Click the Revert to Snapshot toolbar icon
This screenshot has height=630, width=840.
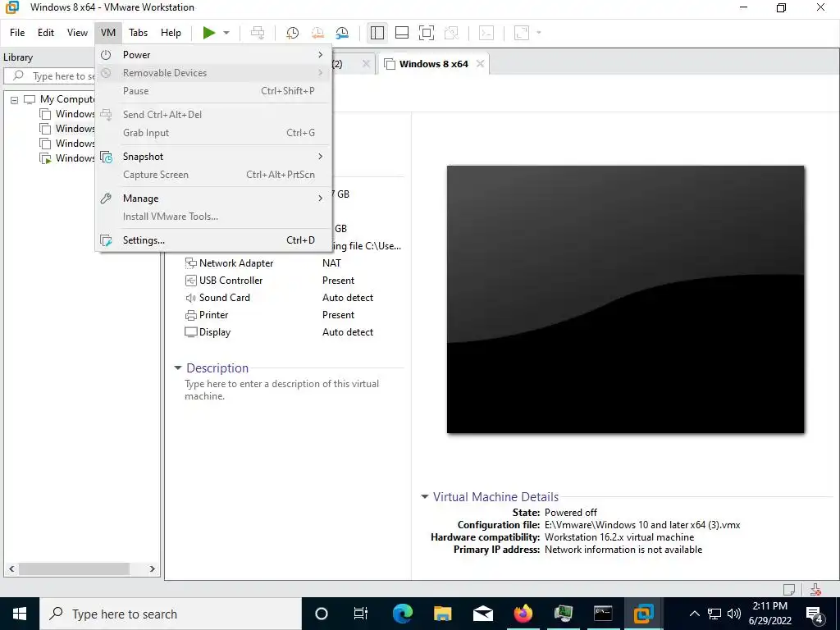(x=317, y=33)
